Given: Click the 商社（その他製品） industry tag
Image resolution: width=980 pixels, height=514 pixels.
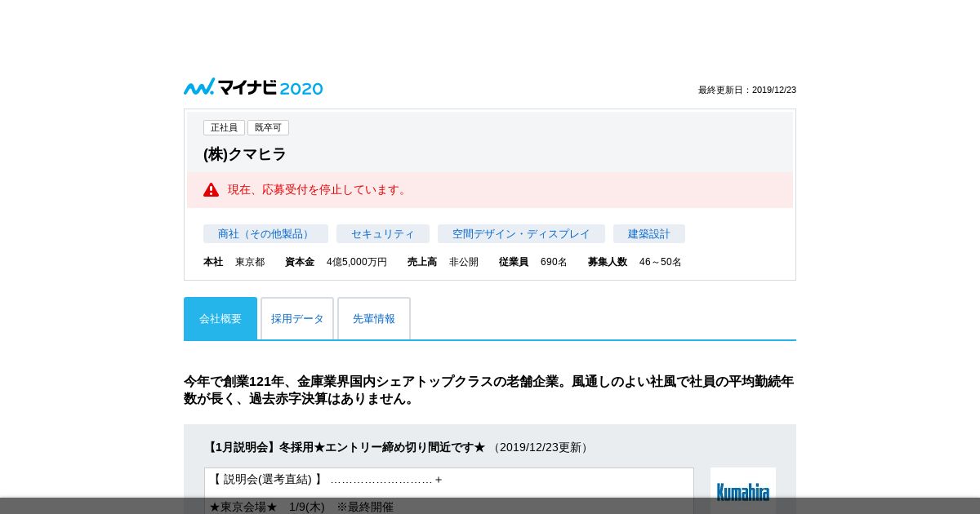Looking at the screenshot, I should point(265,234).
